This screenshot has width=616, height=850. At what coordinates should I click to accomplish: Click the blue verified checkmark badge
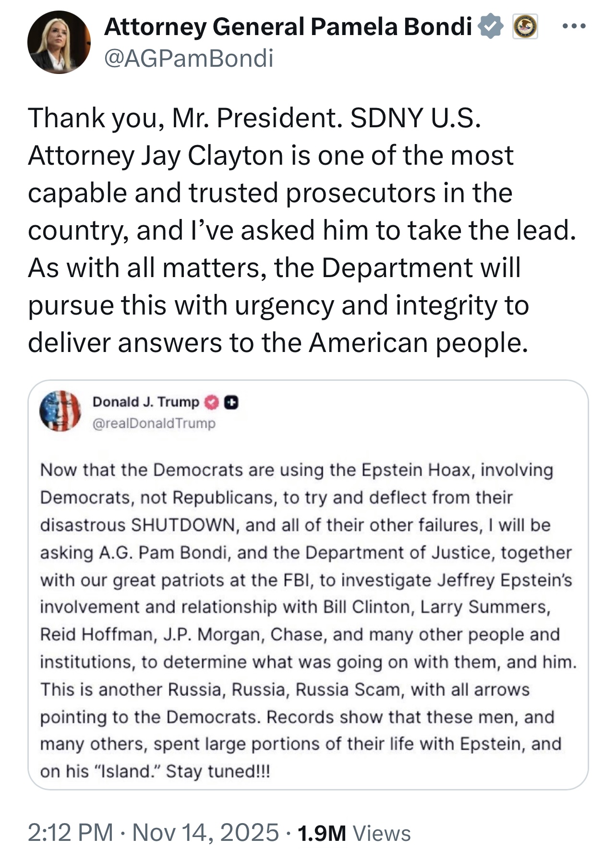490,26
